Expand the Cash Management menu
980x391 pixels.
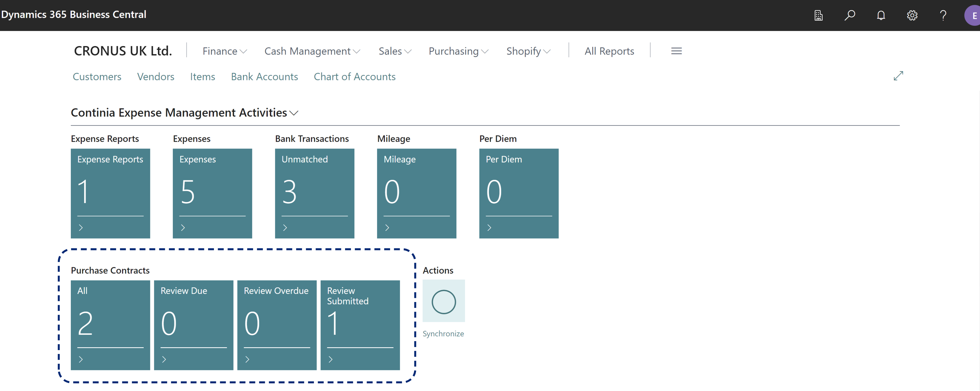(312, 51)
